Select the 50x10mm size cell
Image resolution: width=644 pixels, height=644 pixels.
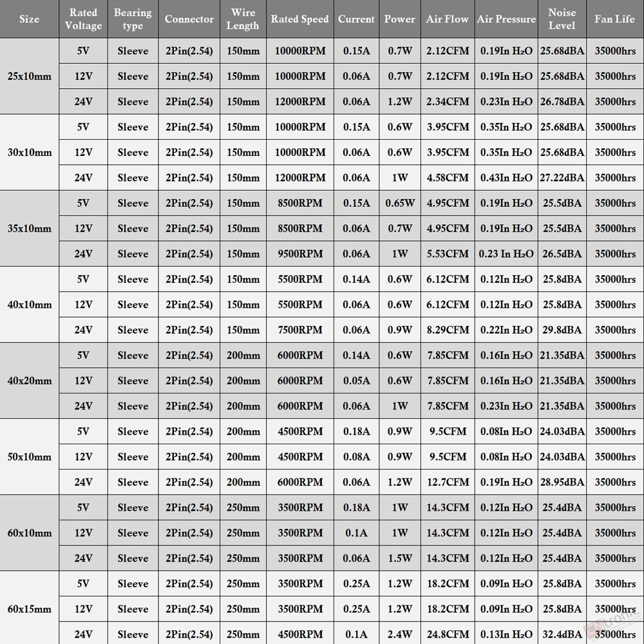29,457
